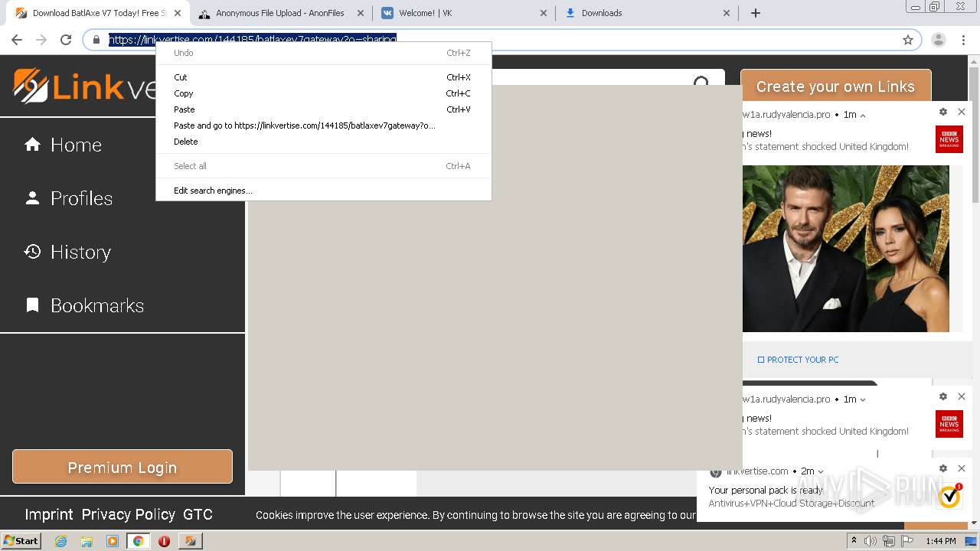Click the Premium Login button

click(x=122, y=467)
